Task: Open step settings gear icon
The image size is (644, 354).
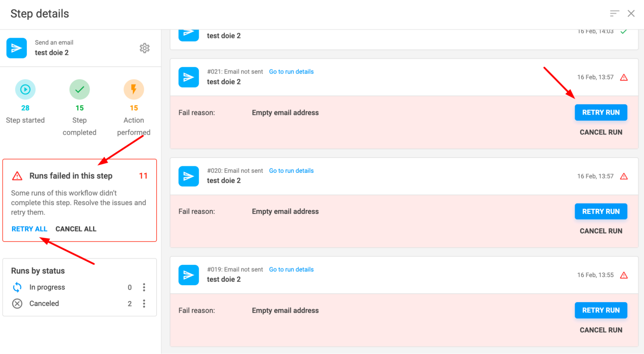Action: (145, 48)
